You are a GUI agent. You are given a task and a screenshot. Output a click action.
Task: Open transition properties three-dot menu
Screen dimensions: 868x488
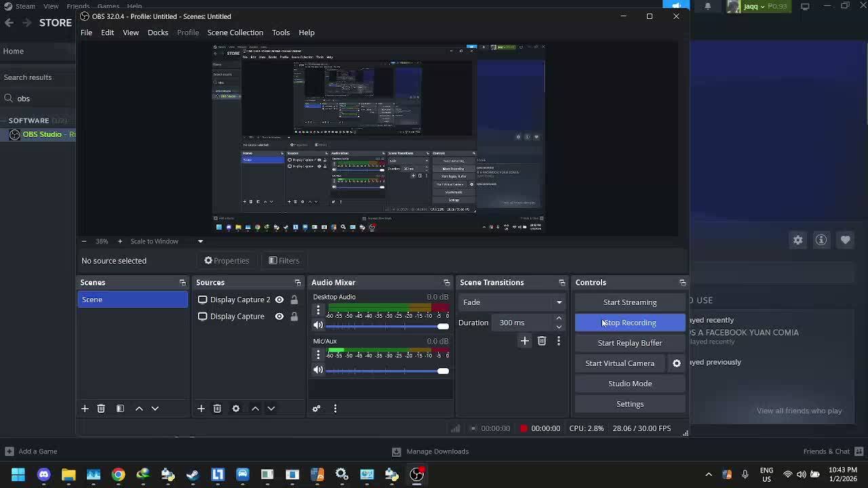point(559,341)
